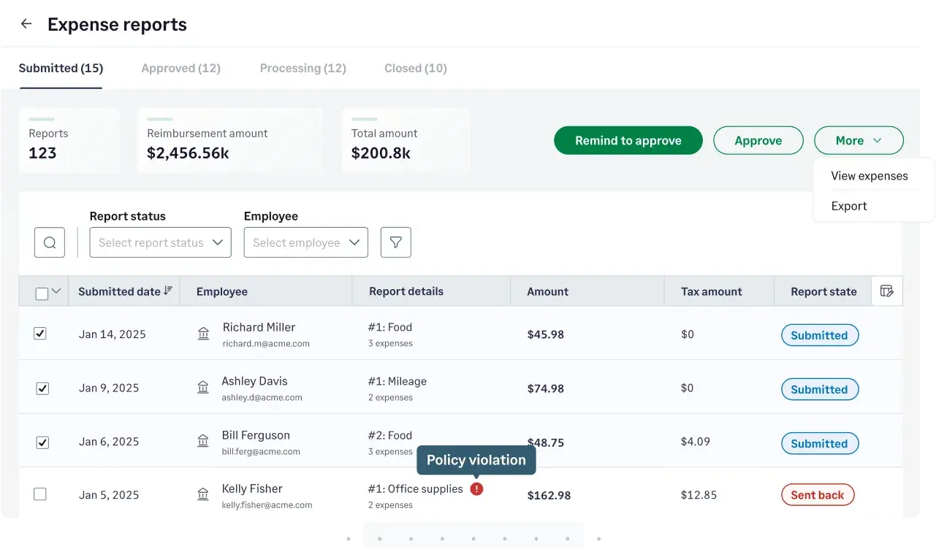Screen dimensions: 947x560
Task: Open the search field with the magnifier icon
Action: (x=49, y=242)
